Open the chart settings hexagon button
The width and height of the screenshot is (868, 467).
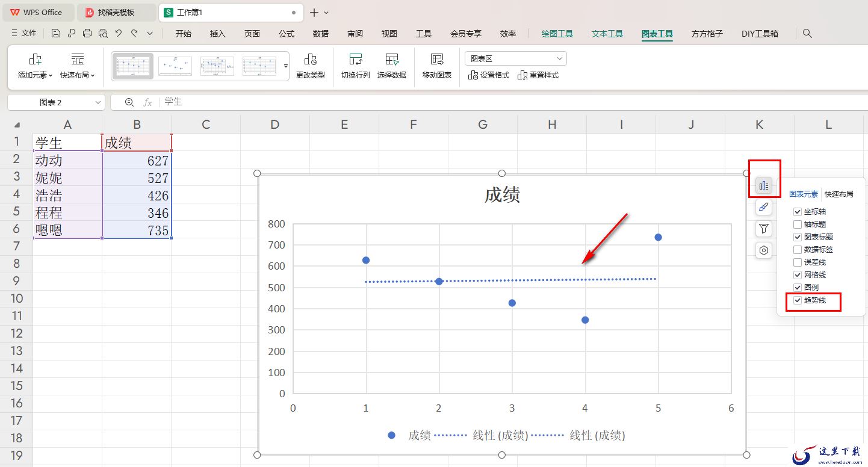point(764,250)
